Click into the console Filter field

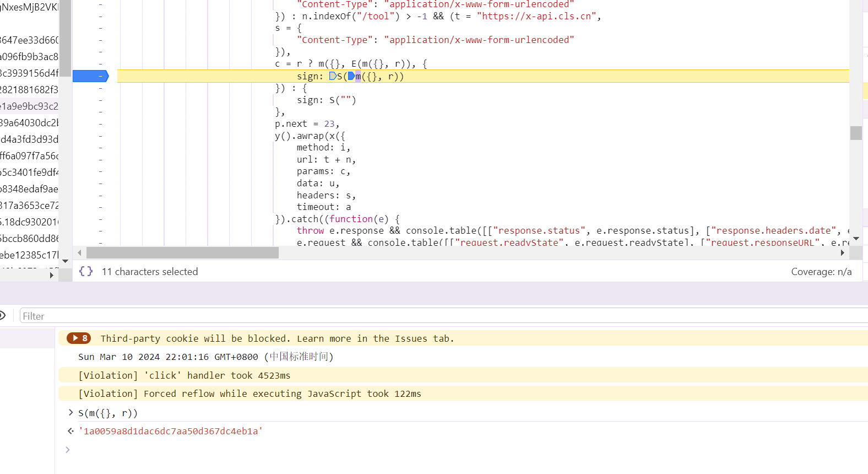pyautogui.click(x=443, y=316)
